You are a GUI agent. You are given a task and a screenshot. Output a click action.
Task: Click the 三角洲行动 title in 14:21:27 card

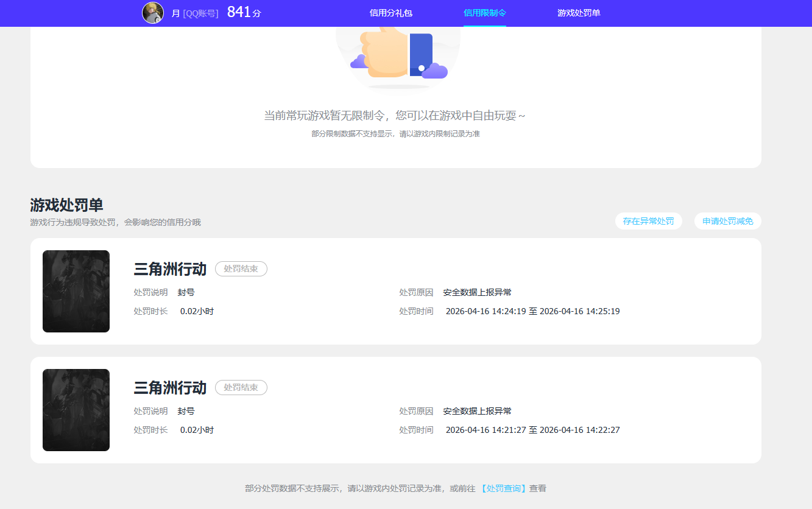[x=170, y=388]
